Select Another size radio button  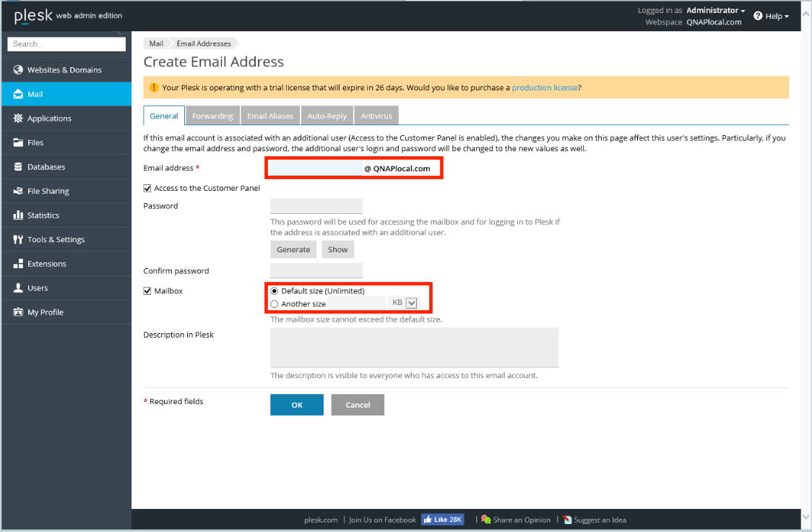pos(275,304)
